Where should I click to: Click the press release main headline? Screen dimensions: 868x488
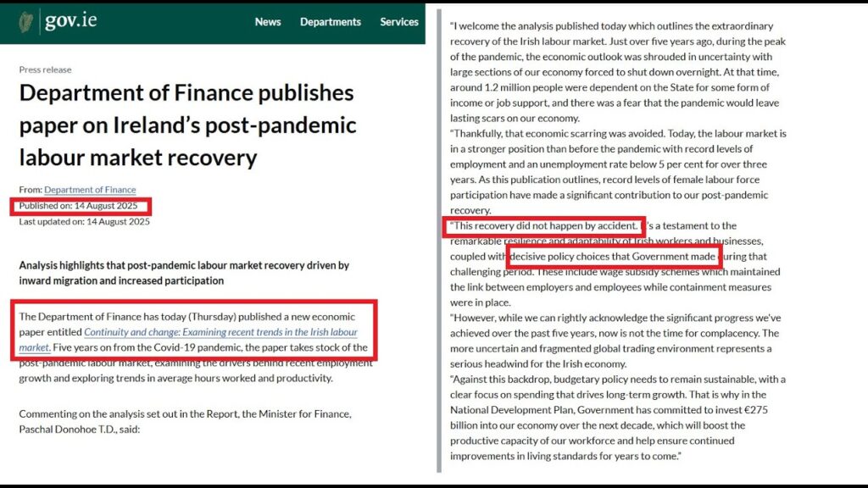coord(186,125)
